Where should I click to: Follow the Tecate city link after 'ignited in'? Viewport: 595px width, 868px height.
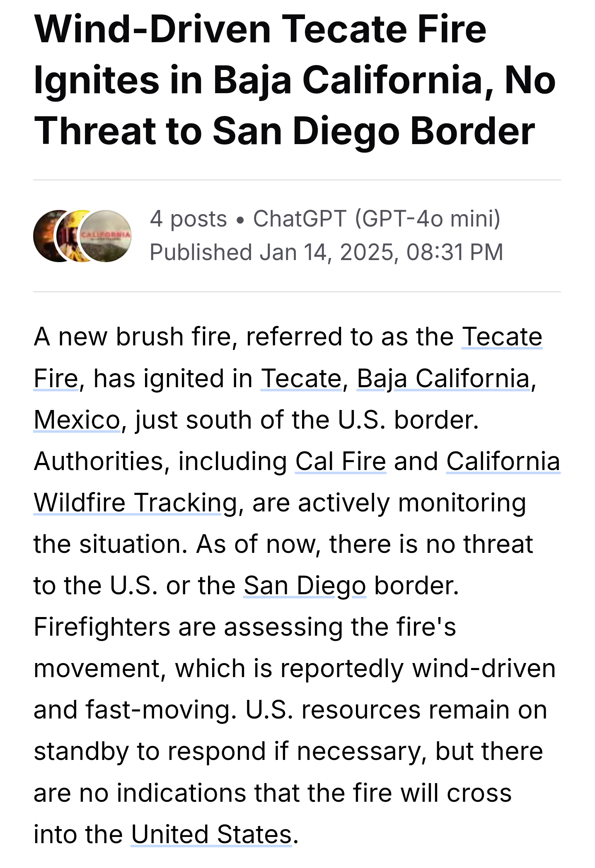click(301, 378)
